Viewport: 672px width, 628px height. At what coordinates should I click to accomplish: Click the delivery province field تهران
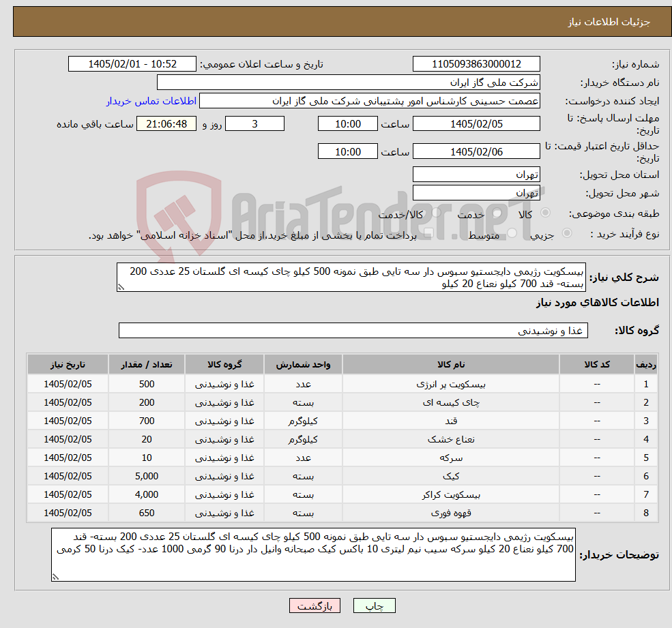pyautogui.click(x=476, y=175)
